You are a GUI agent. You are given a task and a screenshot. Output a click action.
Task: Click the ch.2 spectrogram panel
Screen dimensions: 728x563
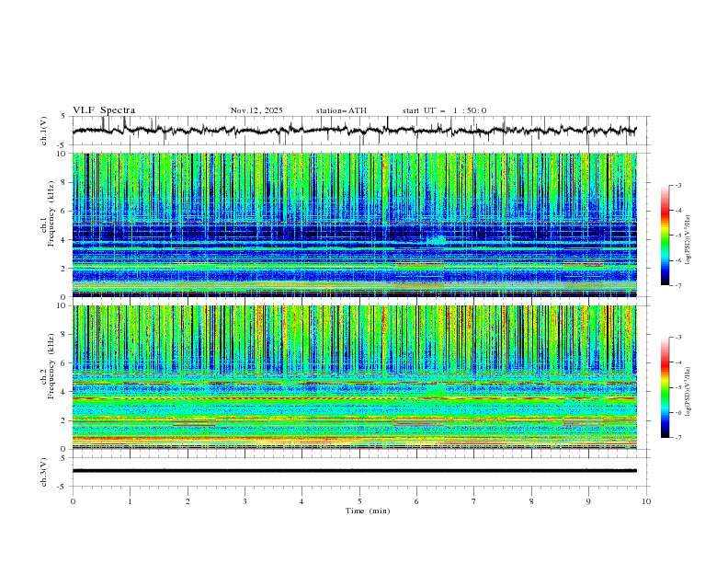(354, 377)
